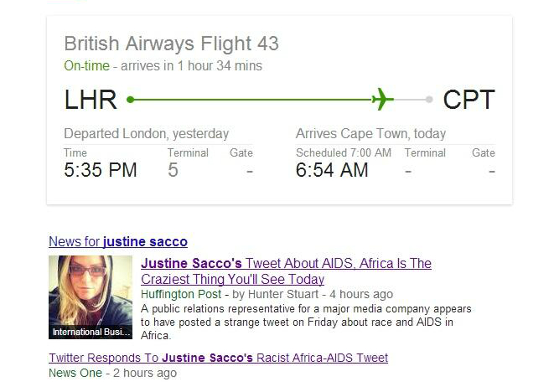554x392 pixels.
Task: Click the Huffington Post source name
Action: [180, 295]
